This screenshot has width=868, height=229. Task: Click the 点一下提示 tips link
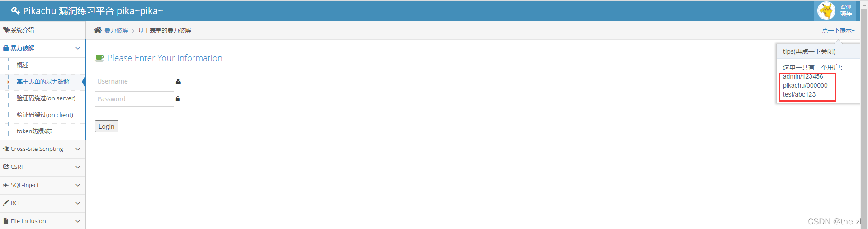click(838, 30)
